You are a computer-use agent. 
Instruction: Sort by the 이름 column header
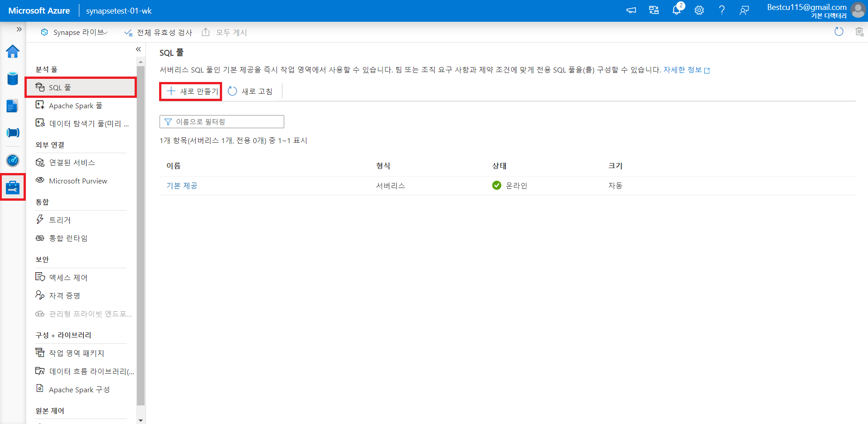click(x=174, y=166)
